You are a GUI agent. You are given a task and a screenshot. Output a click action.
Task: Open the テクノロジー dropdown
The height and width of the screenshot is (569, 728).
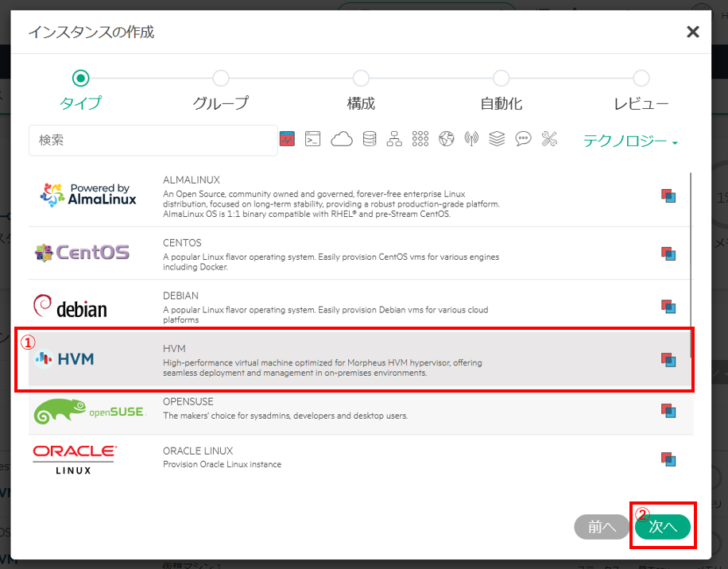pos(630,140)
